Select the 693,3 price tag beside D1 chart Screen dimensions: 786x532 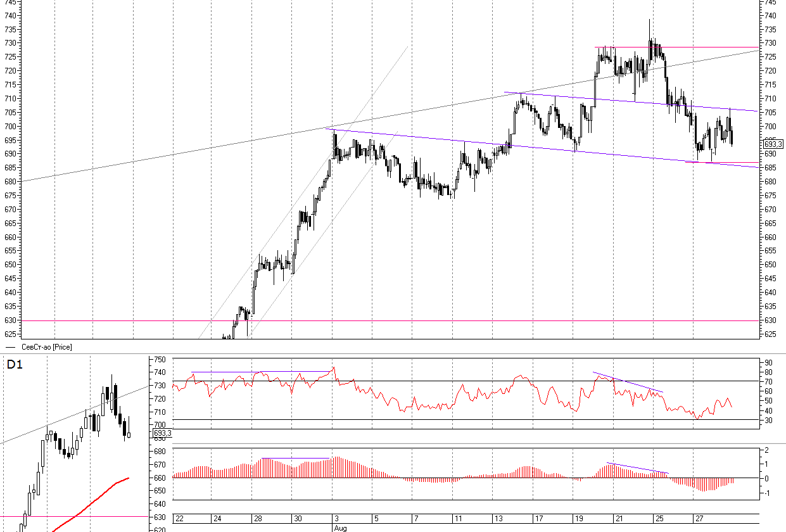pos(163,433)
